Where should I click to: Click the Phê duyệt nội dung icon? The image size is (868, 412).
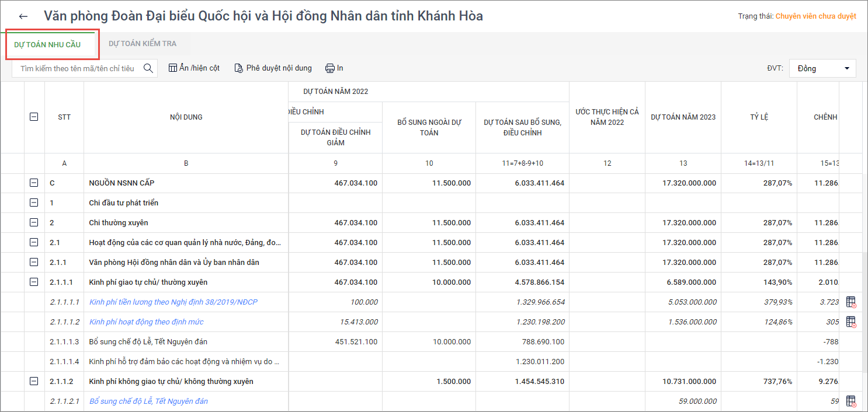point(238,68)
